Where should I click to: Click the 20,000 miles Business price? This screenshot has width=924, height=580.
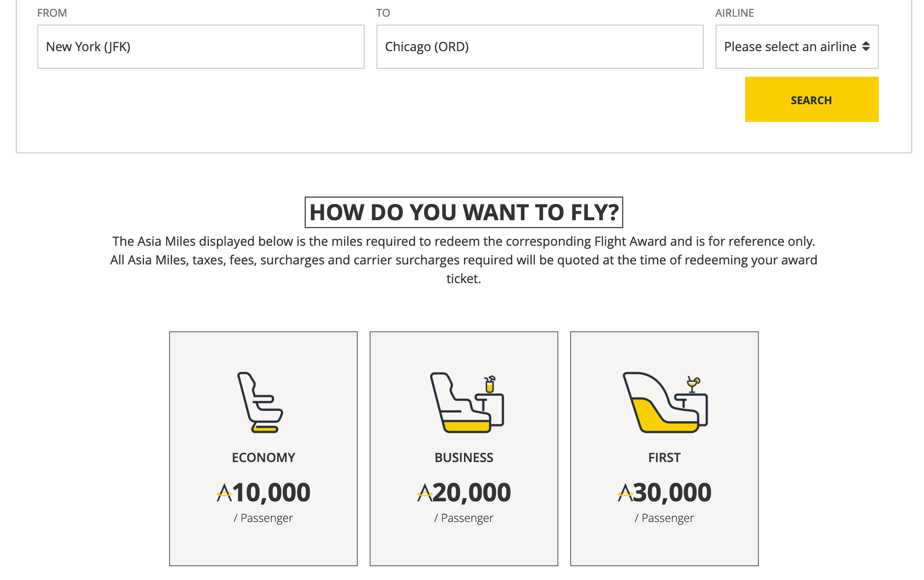coord(472,493)
